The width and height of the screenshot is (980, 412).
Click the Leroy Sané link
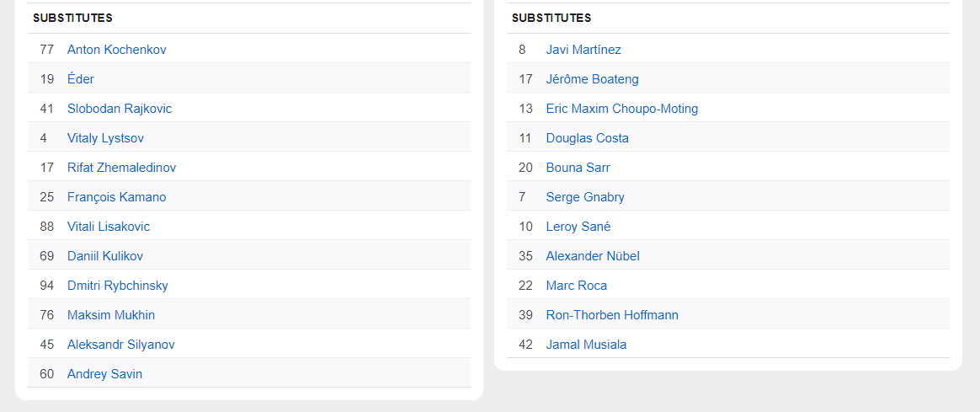tap(578, 227)
